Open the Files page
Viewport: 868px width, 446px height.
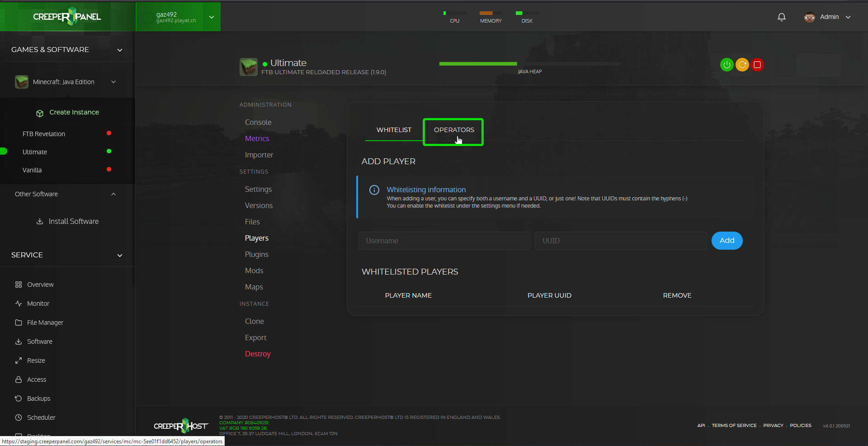[252, 222]
